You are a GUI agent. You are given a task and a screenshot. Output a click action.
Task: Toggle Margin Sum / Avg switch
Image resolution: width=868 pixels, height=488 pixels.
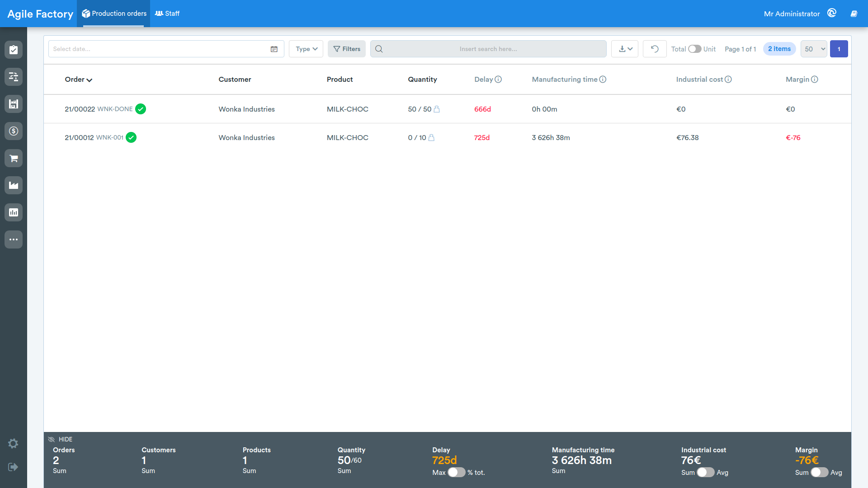pos(820,472)
